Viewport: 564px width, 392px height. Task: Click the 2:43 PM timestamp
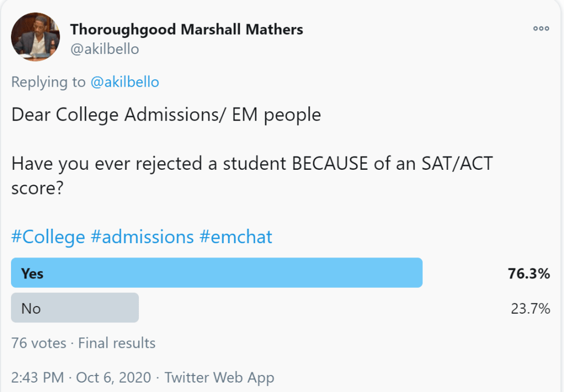[x=37, y=378]
